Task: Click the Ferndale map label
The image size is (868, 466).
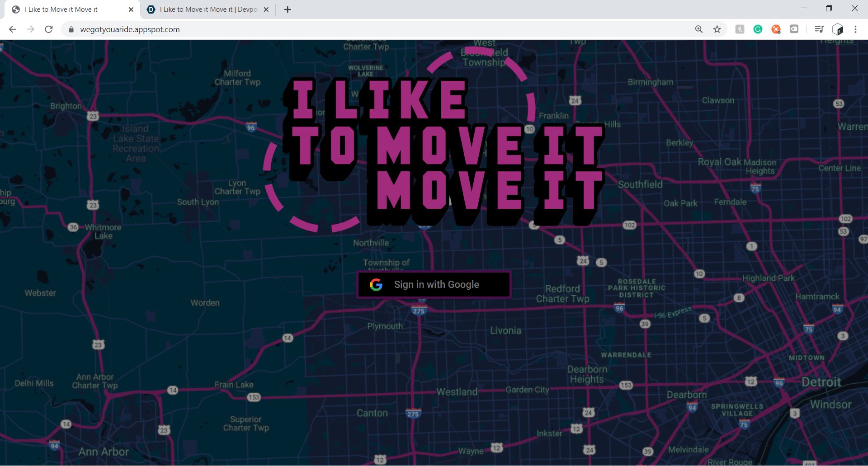Action: pyautogui.click(x=730, y=202)
